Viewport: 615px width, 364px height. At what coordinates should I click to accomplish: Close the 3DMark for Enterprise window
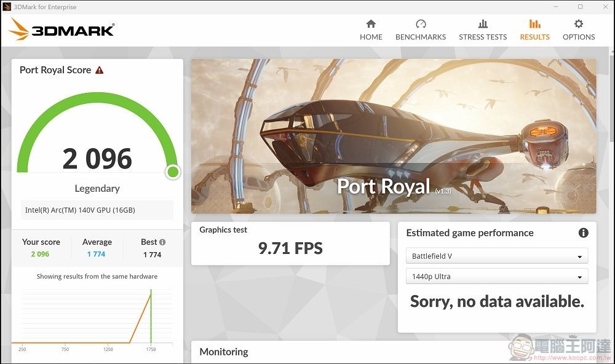click(x=605, y=7)
